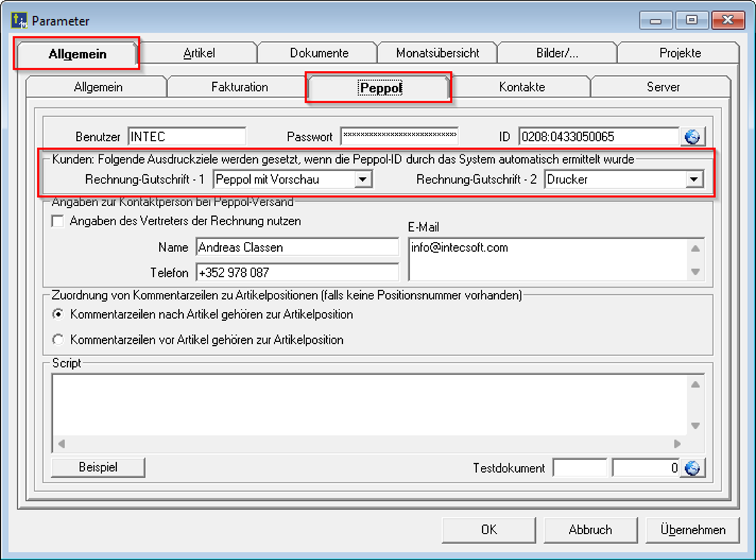Open the Rechnung-Gutschrift - 1 dropdown

click(362, 179)
